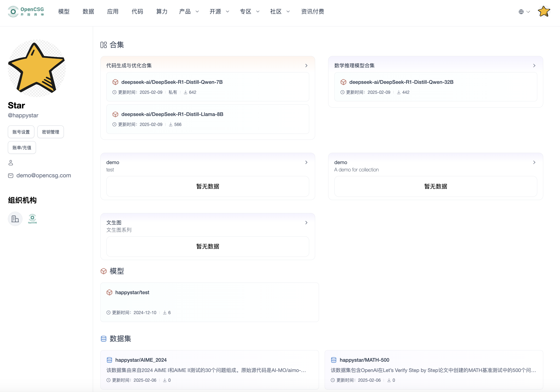Image resolution: width=560 pixels, height=392 pixels.
Task: Click the large star profile picture
Action: click(37, 68)
